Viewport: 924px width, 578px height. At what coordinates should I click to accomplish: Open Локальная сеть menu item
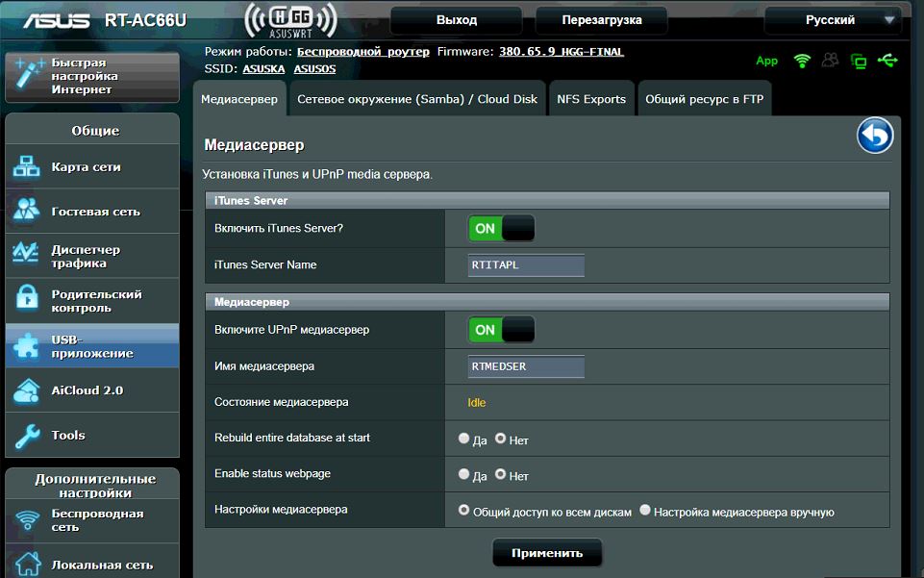[92, 562]
